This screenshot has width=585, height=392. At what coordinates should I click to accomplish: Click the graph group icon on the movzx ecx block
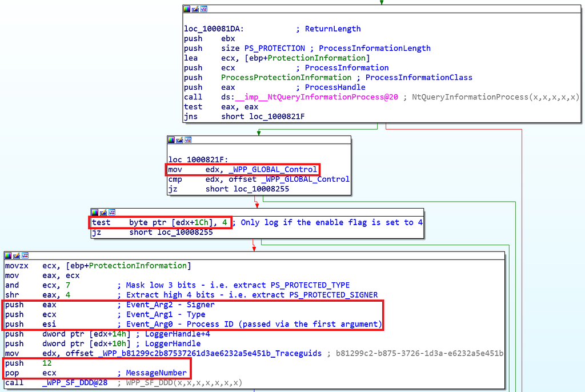25,255
